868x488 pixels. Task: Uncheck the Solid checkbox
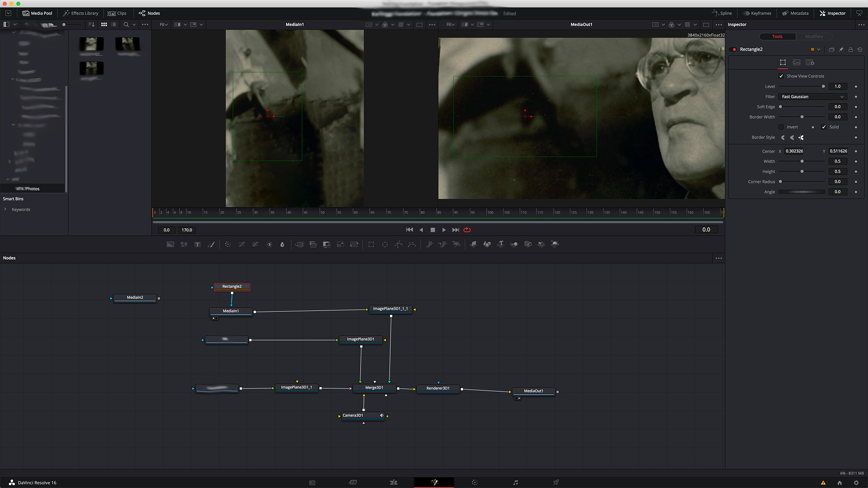[824, 127]
